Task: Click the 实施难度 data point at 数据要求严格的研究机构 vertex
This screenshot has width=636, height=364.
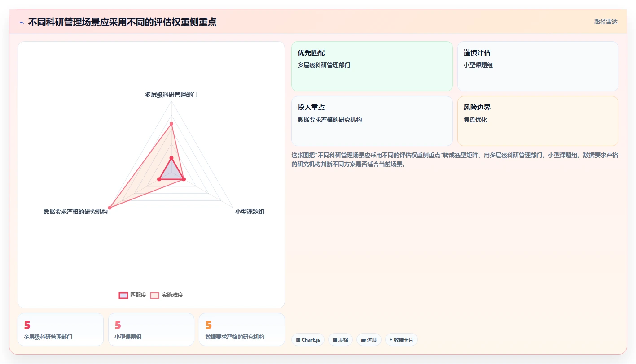Action: click(x=110, y=208)
